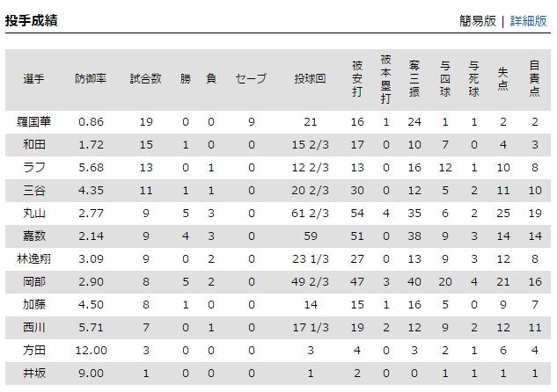This screenshot has height=392, width=557.
Task: Click player name 林逸翔
Action: pos(33,258)
